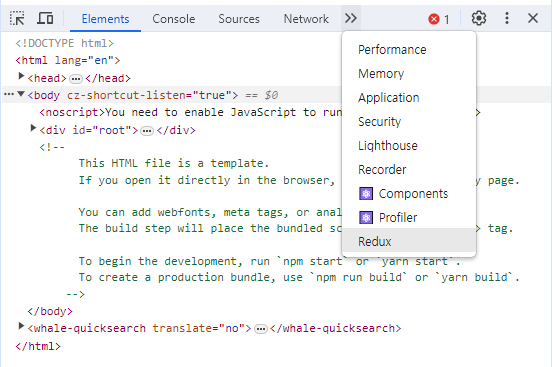552x367 pixels.
Task: Select the html lang="en" opening tag
Action: point(68,61)
